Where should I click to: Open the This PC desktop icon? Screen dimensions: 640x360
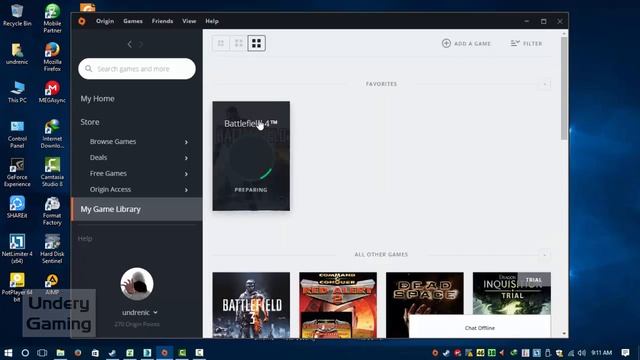17,92
